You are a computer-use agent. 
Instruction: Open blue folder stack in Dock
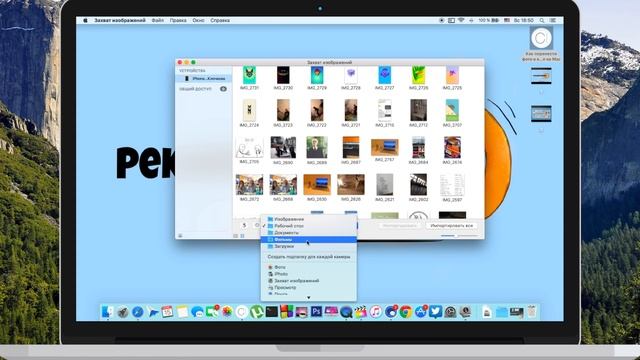click(x=502, y=312)
